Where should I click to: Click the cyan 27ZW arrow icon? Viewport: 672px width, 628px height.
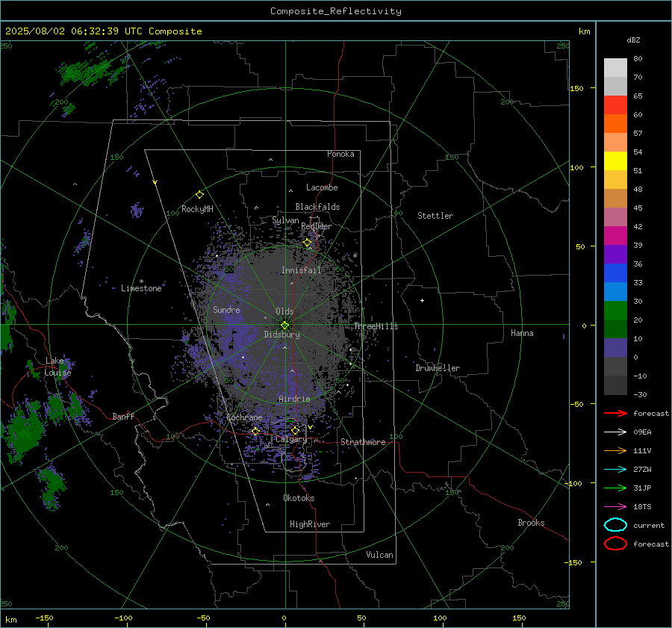point(615,470)
